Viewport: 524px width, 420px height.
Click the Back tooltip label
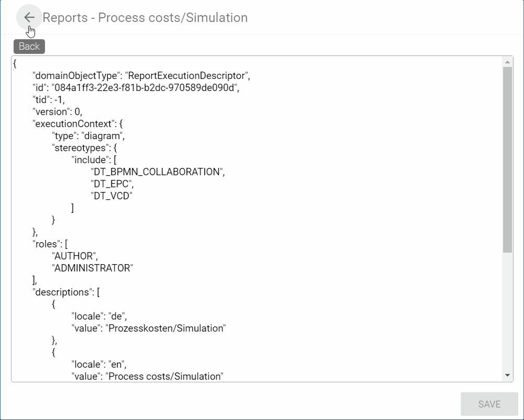pos(29,47)
